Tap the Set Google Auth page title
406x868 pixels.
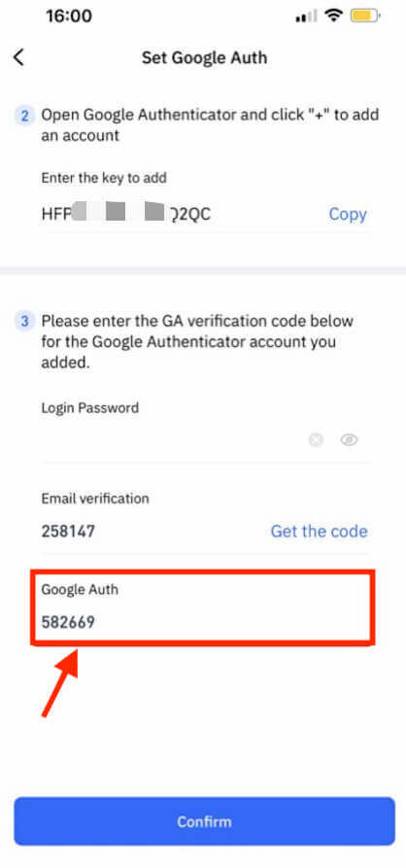(204, 57)
